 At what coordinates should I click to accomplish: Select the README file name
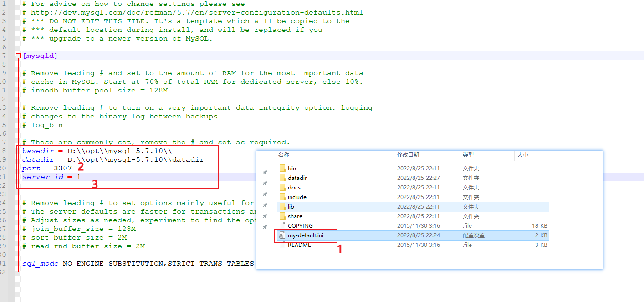299,245
